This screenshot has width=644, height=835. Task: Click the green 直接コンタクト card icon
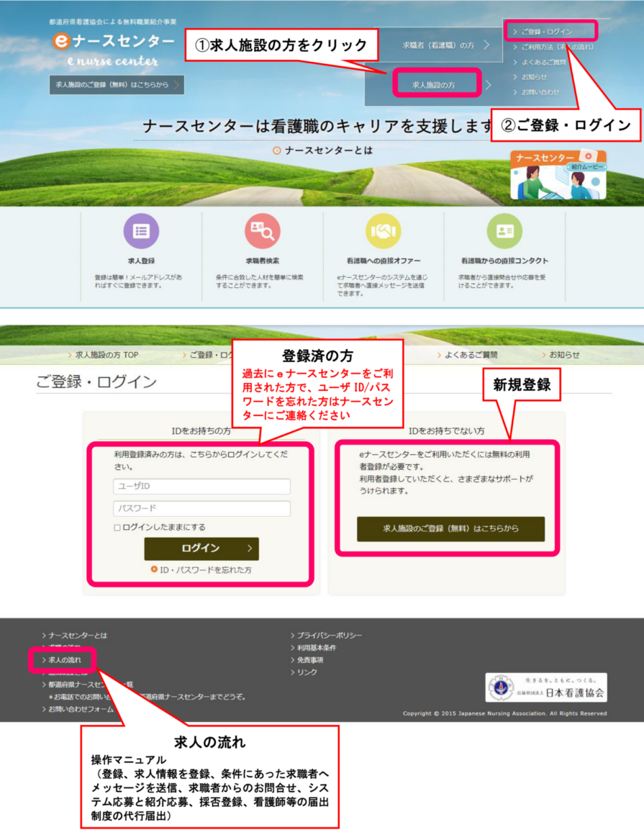[x=504, y=230]
